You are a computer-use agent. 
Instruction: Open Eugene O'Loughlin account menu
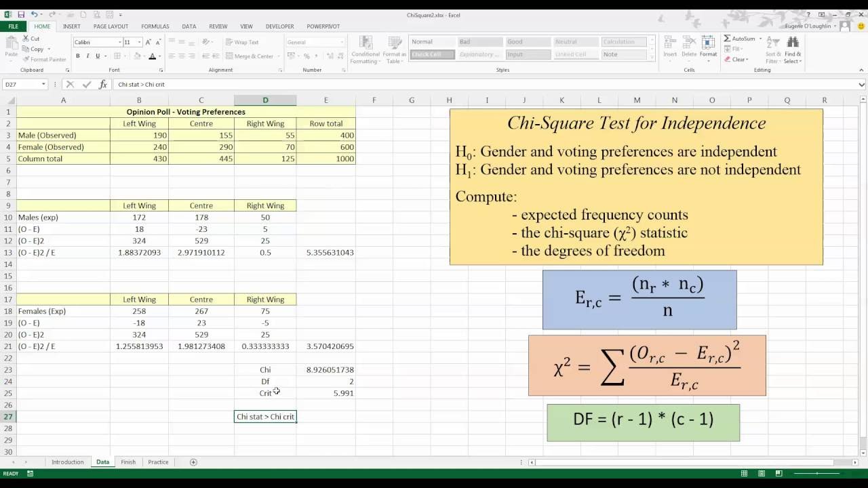pos(811,26)
